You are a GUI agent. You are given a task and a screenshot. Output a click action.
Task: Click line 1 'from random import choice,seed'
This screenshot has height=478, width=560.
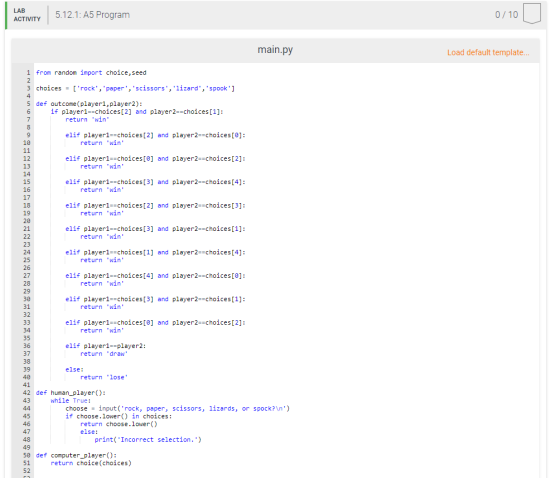point(91,73)
